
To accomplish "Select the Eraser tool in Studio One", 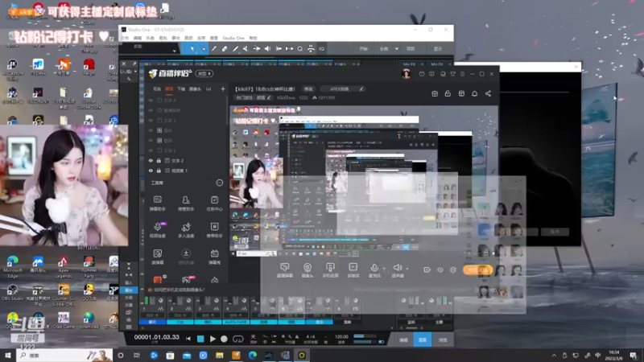I will [225, 49].
